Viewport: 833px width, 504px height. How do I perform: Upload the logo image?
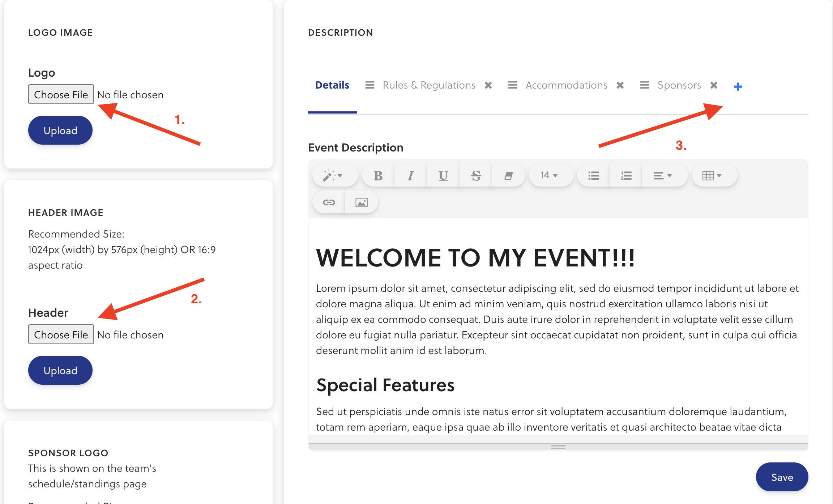click(60, 130)
